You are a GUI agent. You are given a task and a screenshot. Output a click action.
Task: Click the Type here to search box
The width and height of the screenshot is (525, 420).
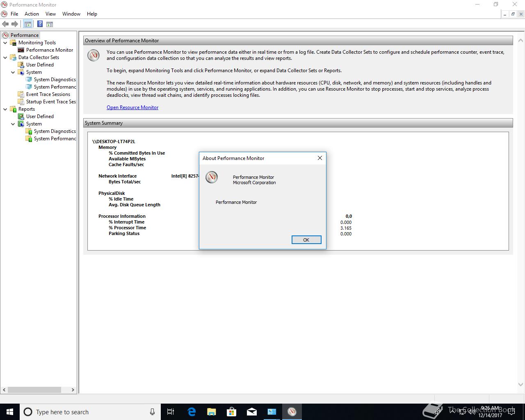89,412
